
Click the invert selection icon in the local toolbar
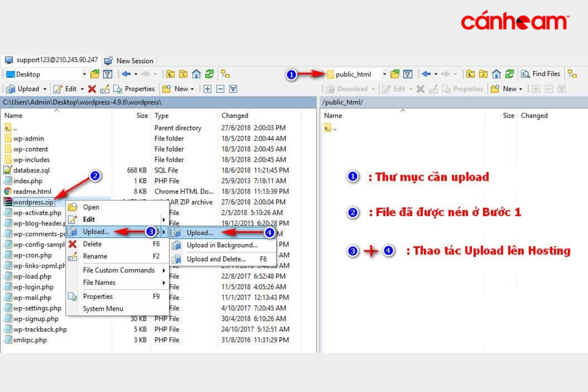click(233, 89)
